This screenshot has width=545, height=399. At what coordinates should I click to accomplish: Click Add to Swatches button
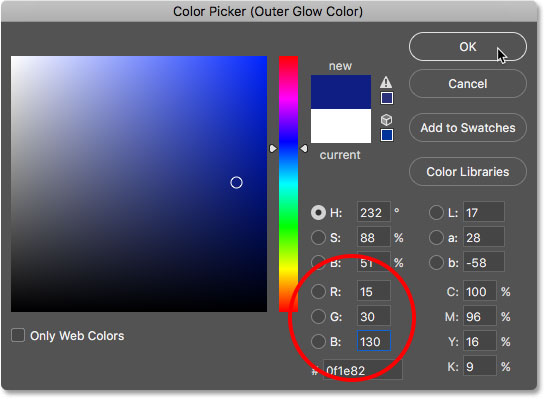468,128
